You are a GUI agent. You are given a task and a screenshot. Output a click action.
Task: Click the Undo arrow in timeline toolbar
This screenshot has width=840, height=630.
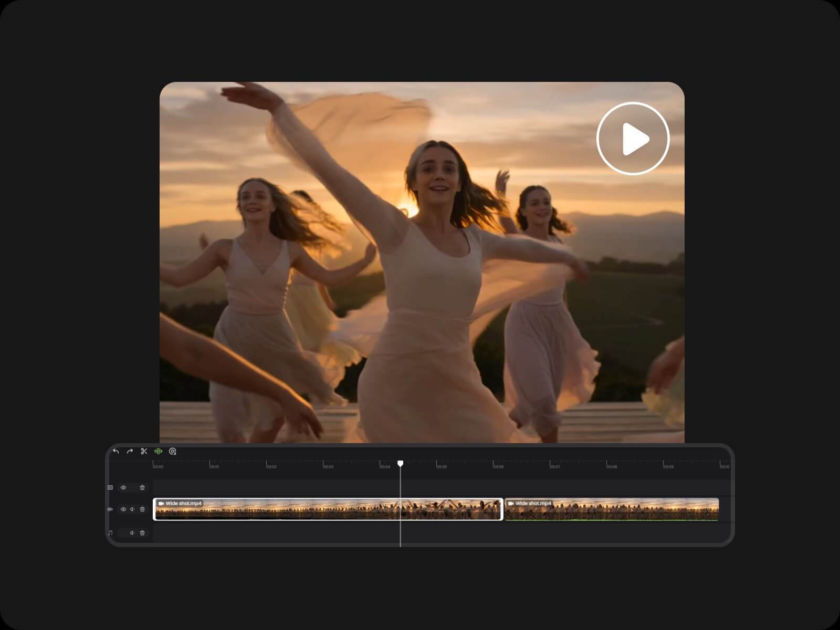pyautogui.click(x=116, y=451)
